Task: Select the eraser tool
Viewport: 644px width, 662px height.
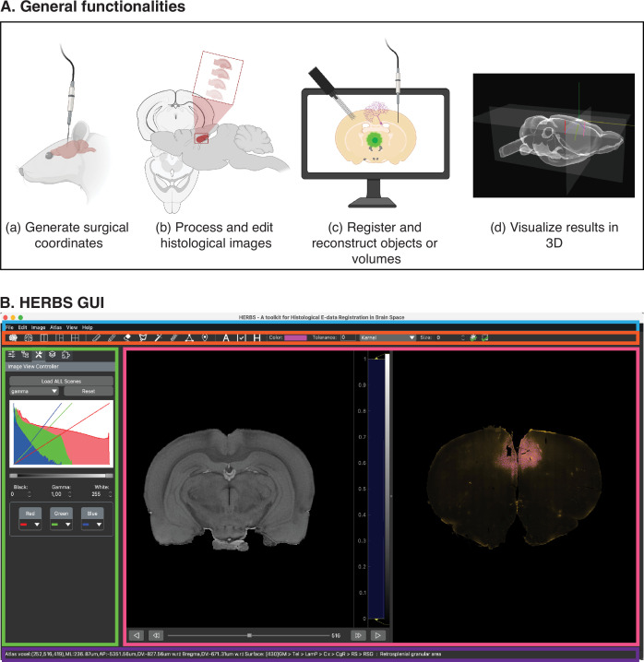Action: 127,338
